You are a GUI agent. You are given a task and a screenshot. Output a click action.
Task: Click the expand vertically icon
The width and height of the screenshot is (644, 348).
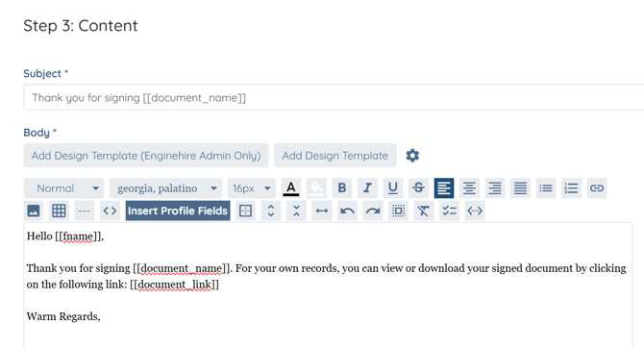(271, 211)
